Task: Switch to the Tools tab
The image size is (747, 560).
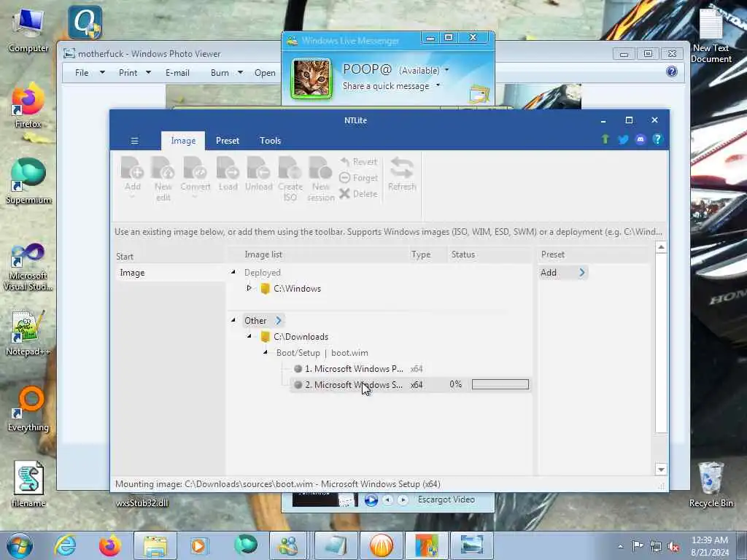Action: 270,141
